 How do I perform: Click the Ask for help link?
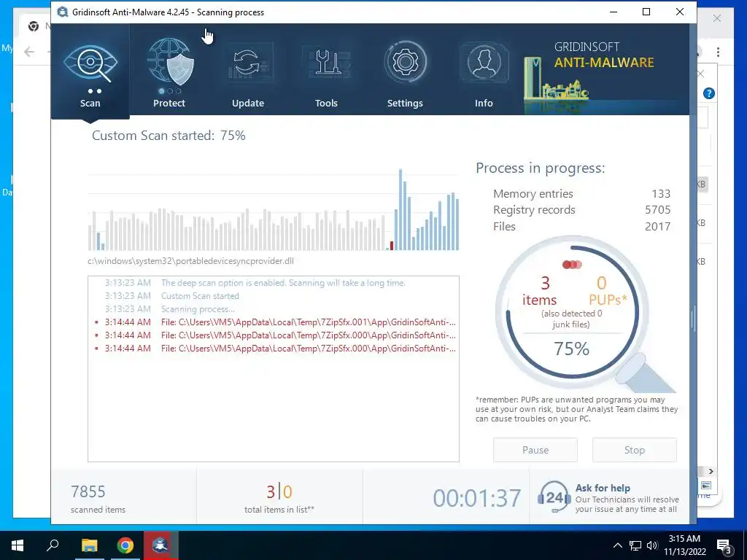coord(603,488)
